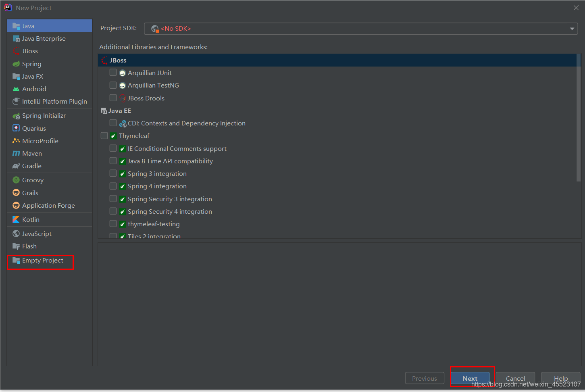Pick the Application Forge icon
This screenshot has height=392, width=585.
(x=16, y=205)
